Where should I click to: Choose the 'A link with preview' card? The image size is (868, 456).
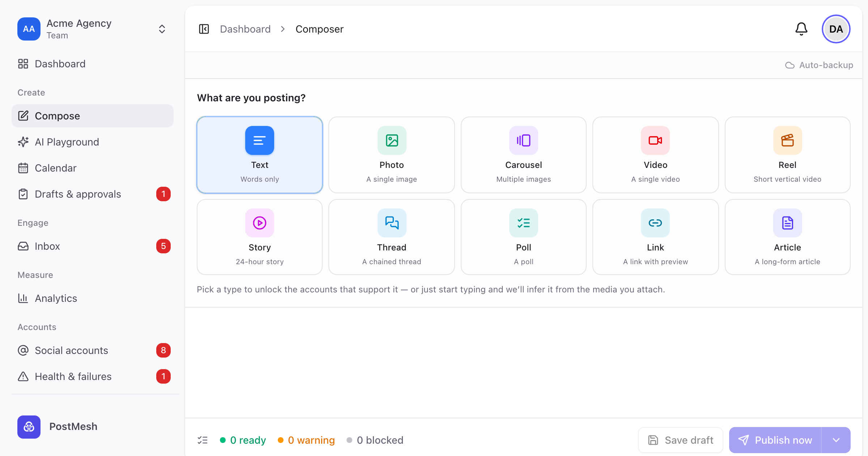(x=655, y=237)
